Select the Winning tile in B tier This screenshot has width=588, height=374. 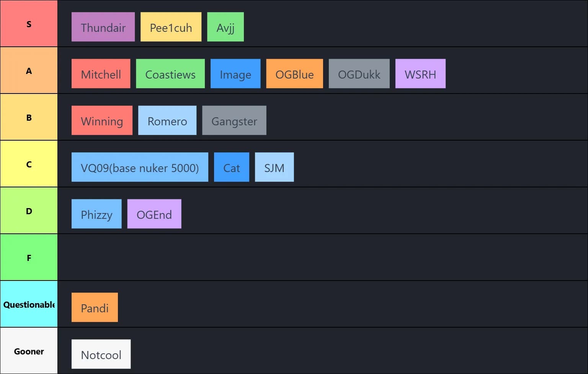point(102,120)
